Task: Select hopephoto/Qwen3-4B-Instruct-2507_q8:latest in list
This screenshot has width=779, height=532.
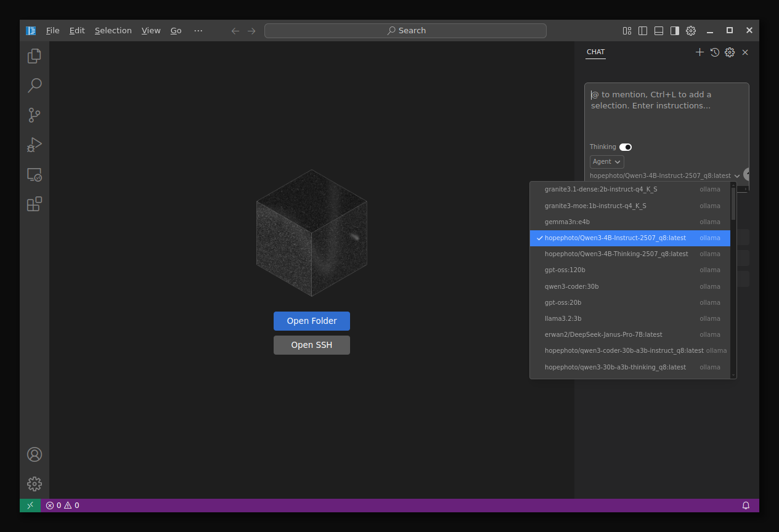Action: (x=630, y=238)
